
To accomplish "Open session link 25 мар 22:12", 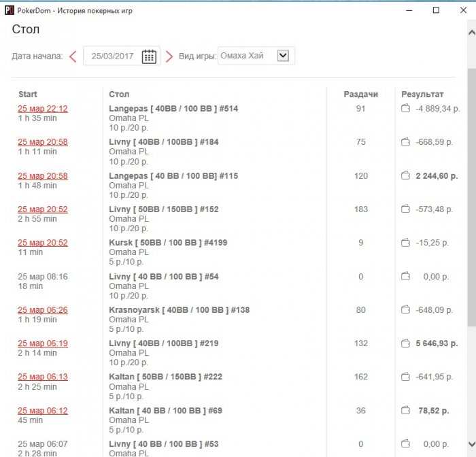I will [42, 109].
